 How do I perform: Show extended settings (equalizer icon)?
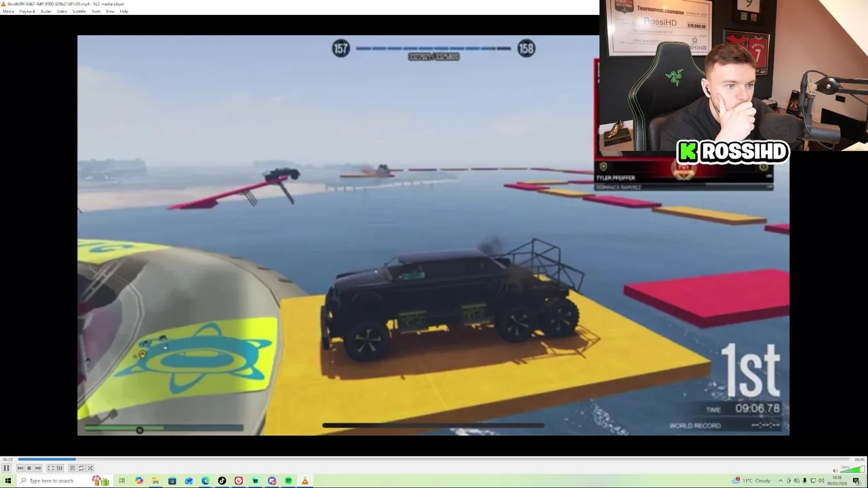pyautogui.click(x=60, y=468)
